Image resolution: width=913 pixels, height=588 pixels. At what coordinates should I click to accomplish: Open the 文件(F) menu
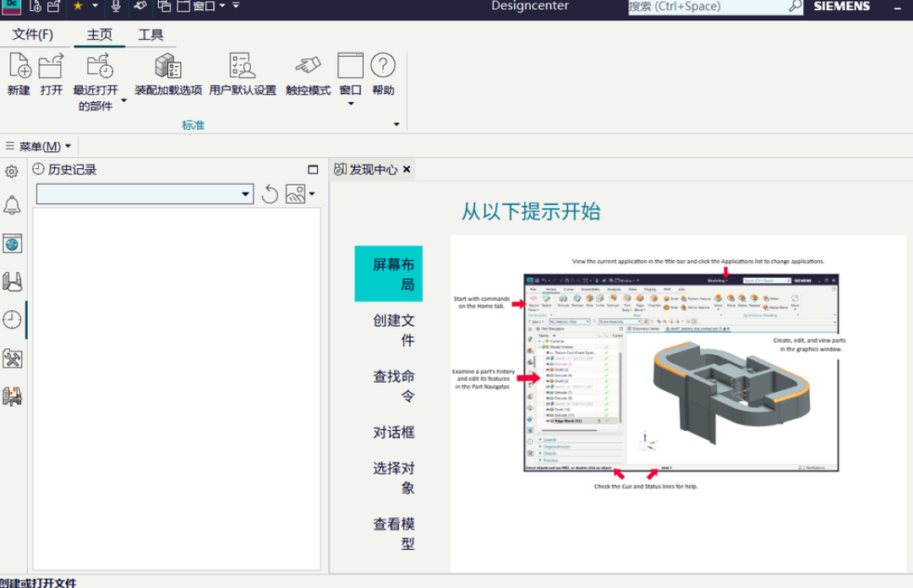tap(33, 35)
